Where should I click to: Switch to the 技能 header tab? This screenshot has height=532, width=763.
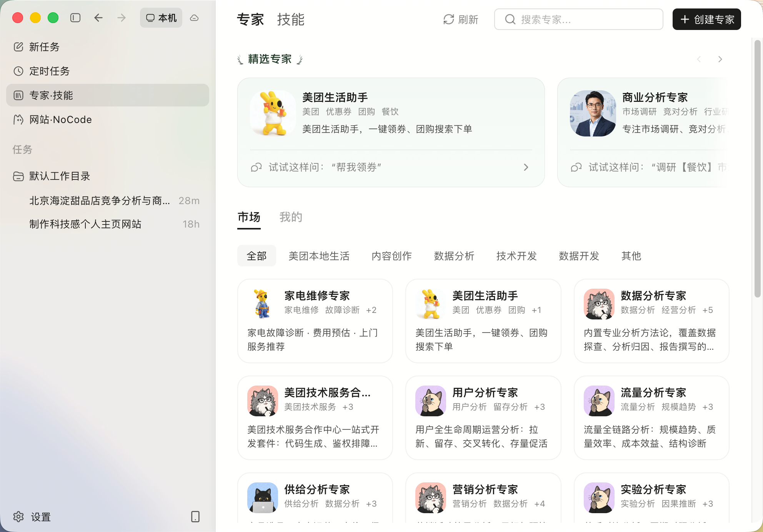click(x=291, y=19)
